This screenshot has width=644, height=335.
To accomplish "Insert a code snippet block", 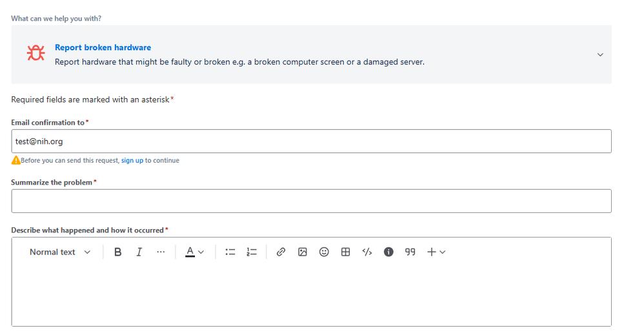I will pyautogui.click(x=367, y=252).
